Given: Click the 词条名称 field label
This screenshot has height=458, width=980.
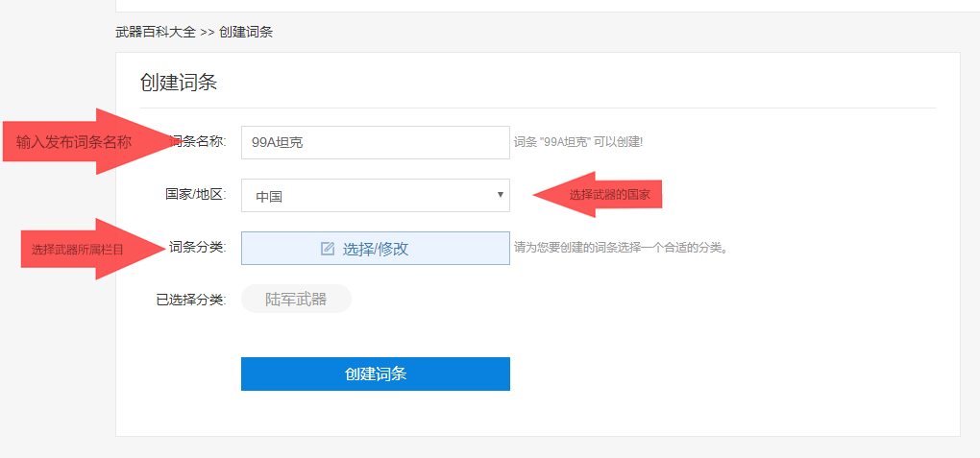Looking at the screenshot, I should [x=198, y=142].
